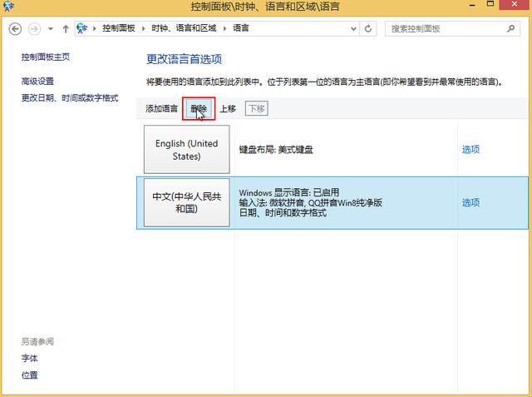Open 高级设置 link
This screenshot has width=532, height=397.
point(37,82)
